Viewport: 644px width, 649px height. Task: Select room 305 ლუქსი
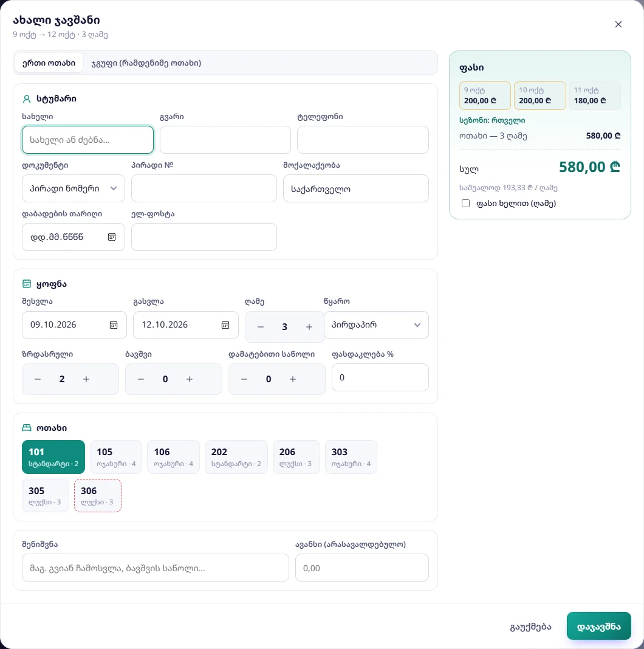46,495
